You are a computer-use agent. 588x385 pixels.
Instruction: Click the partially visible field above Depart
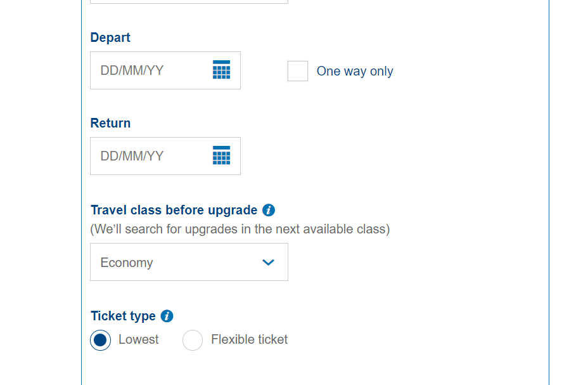point(189,1)
